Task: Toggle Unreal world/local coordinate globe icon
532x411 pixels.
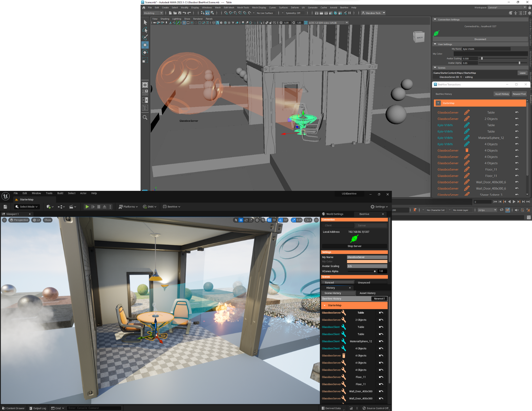Action: 257,220
